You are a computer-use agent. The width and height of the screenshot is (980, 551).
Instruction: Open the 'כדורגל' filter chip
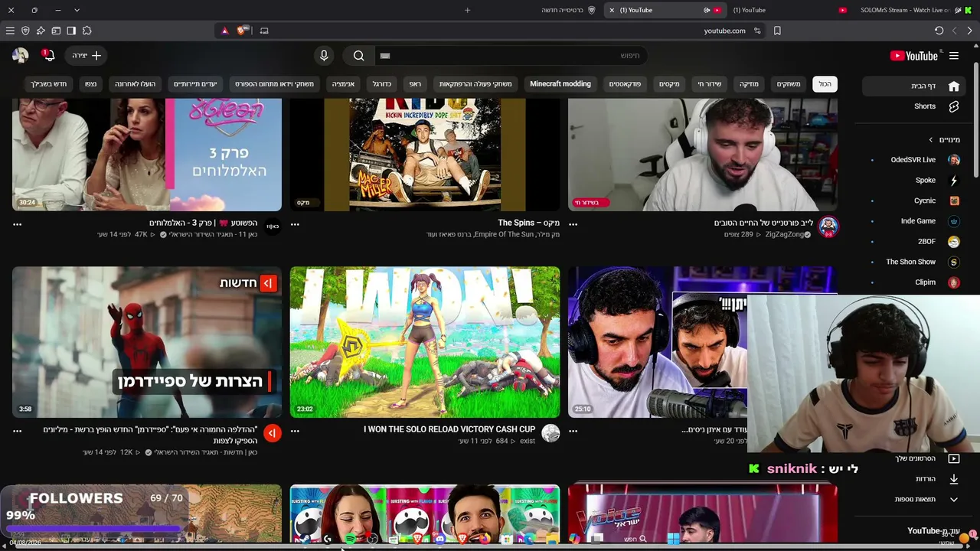pos(381,84)
